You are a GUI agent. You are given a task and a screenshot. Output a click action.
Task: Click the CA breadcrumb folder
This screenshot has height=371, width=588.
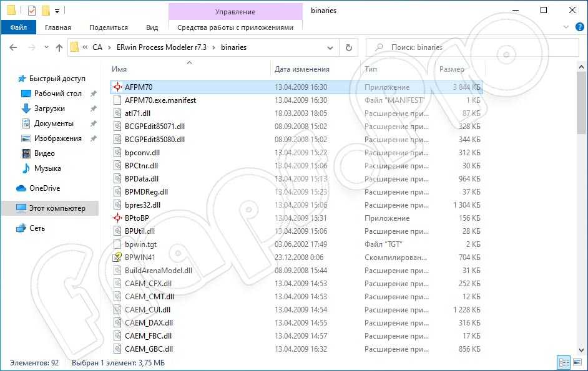(x=97, y=47)
